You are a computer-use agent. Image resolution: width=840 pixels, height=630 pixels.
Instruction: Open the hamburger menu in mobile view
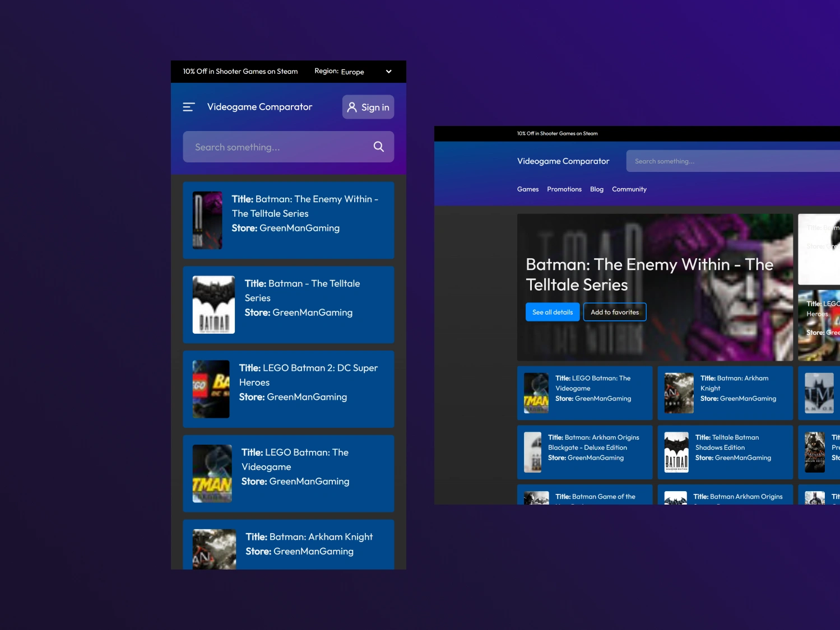[189, 107]
